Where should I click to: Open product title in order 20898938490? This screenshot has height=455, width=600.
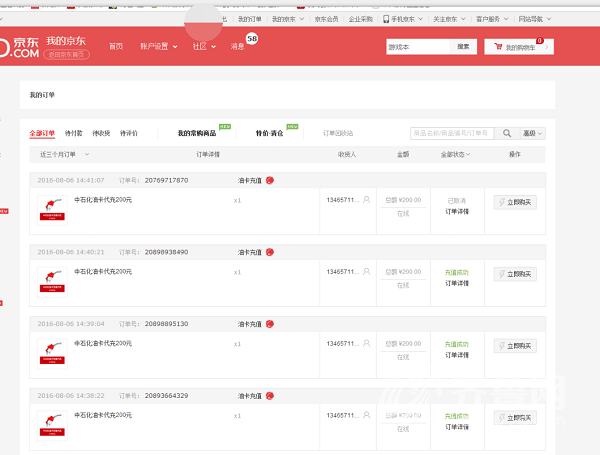point(103,272)
